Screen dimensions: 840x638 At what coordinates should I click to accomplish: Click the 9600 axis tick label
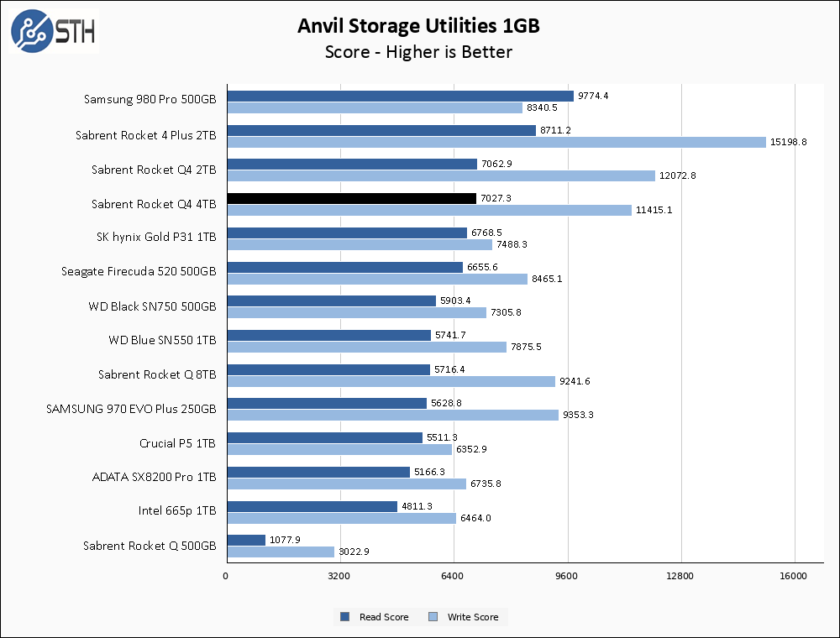point(566,576)
